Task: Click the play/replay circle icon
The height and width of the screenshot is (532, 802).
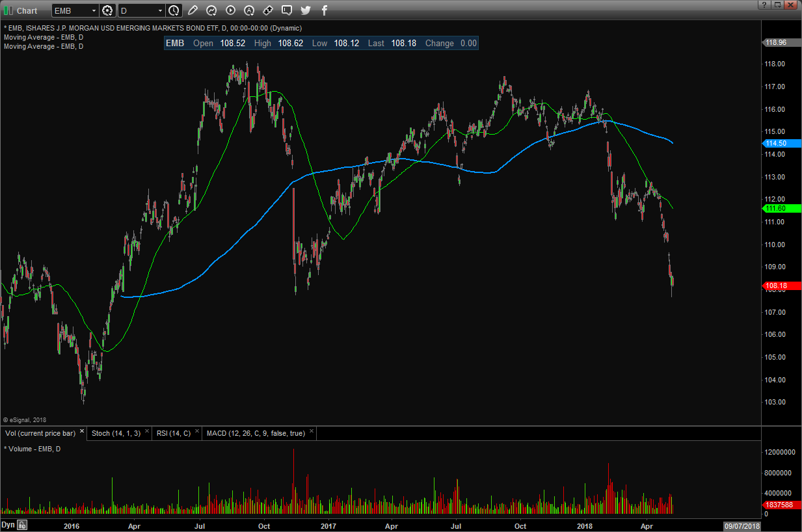Action: pyautogui.click(x=230, y=10)
